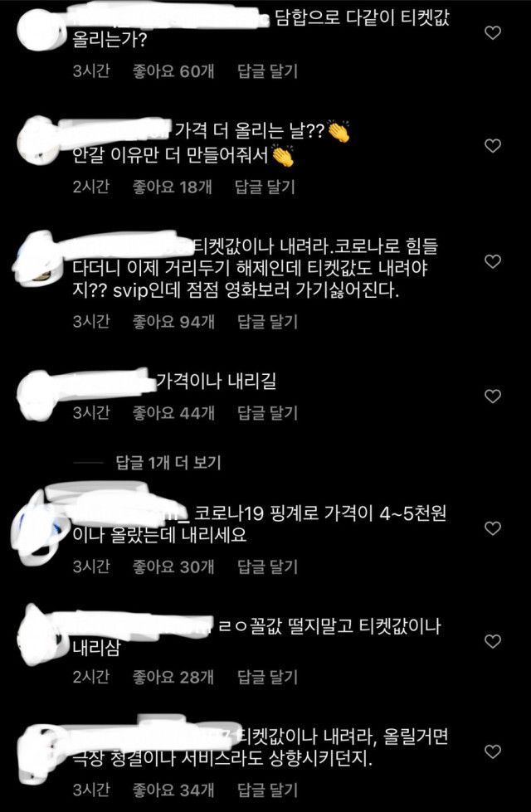Reply to the 4~5천원 price comment
The width and height of the screenshot is (531, 812).
click(x=268, y=566)
